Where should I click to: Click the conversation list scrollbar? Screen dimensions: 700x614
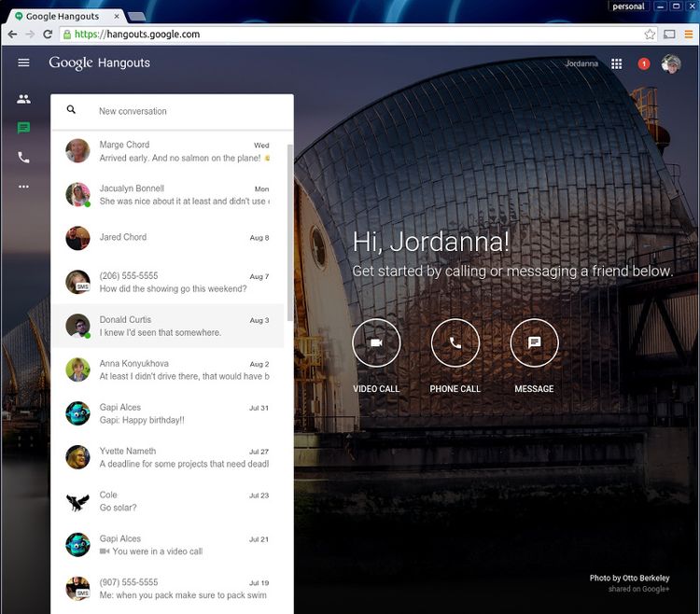(x=289, y=233)
